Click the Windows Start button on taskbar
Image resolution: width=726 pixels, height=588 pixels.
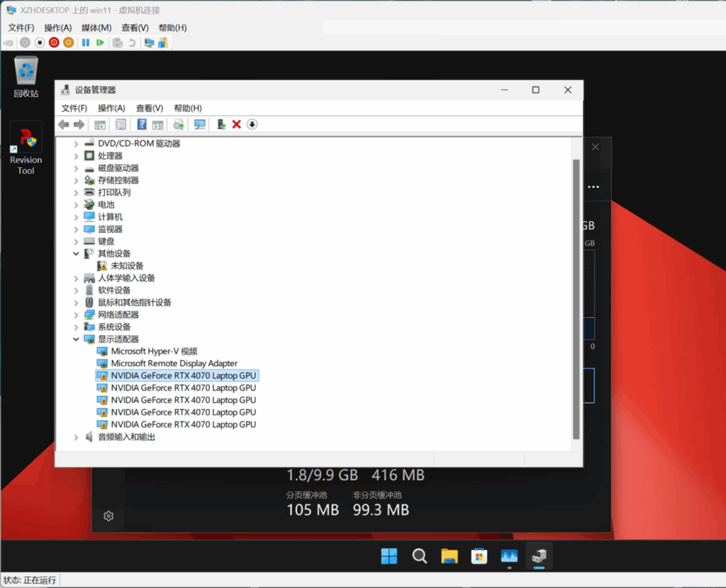(389, 556)
